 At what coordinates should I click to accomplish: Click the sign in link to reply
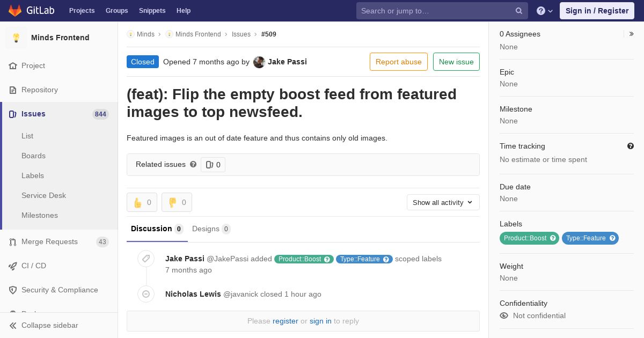(x=320, y=321)
